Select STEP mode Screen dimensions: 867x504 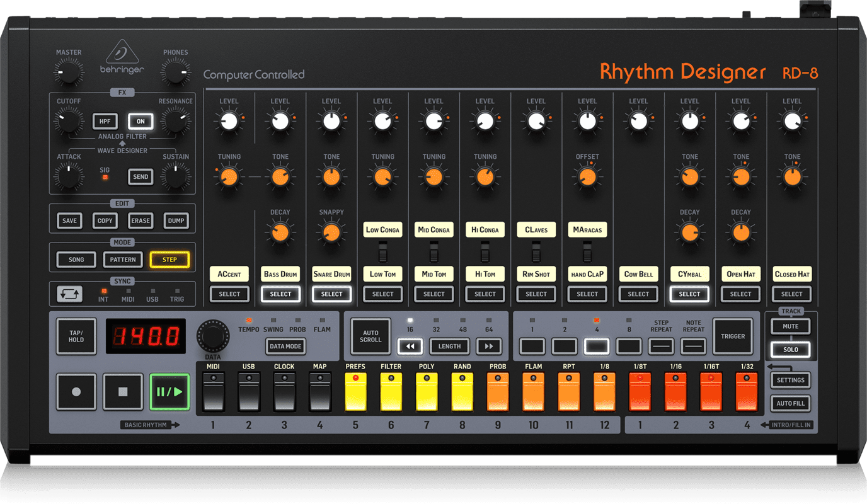169,260
